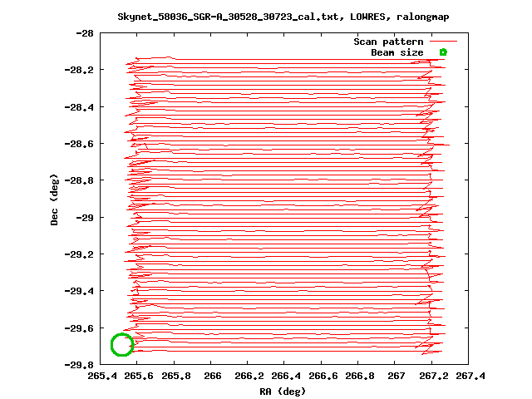
Task: Click the 266.6 RA tick label
Action: click(x=323, y=376)
